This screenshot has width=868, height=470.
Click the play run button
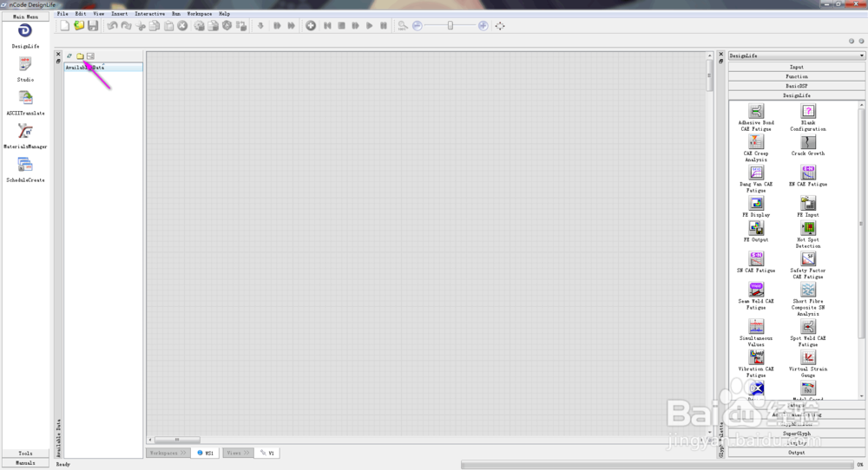click(369, 25)
